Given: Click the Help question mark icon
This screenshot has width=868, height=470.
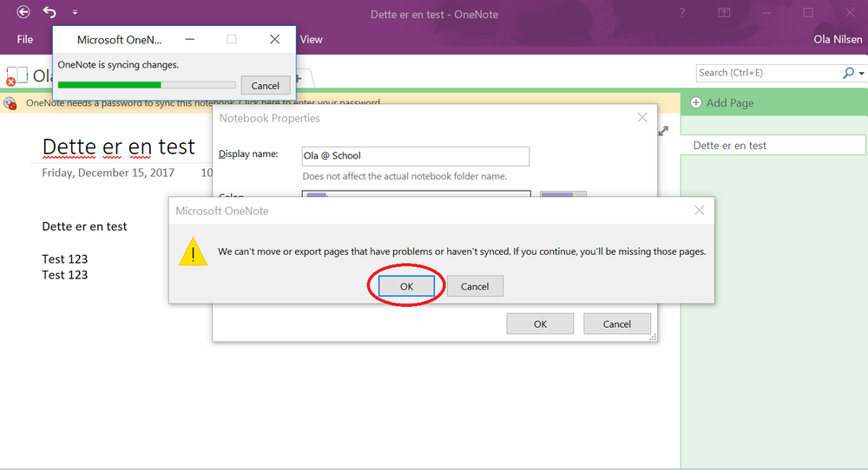Looking at the screenshot, I should click(x=683, y=12).
